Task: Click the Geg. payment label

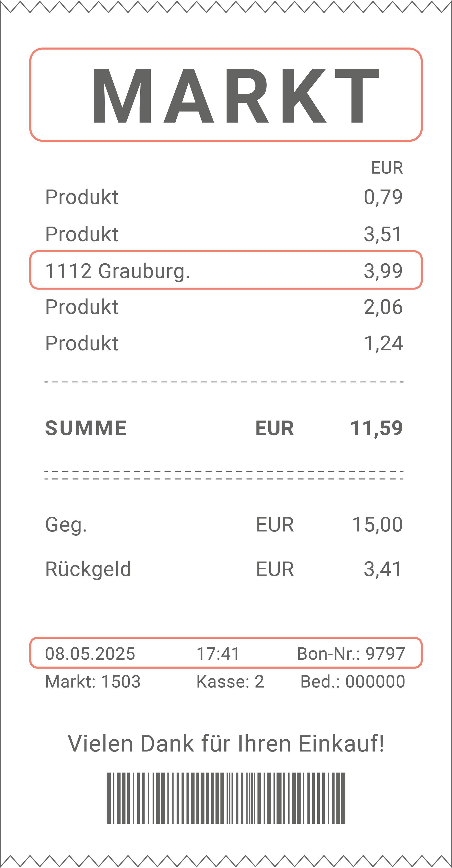Action: [x=66, y=525]
